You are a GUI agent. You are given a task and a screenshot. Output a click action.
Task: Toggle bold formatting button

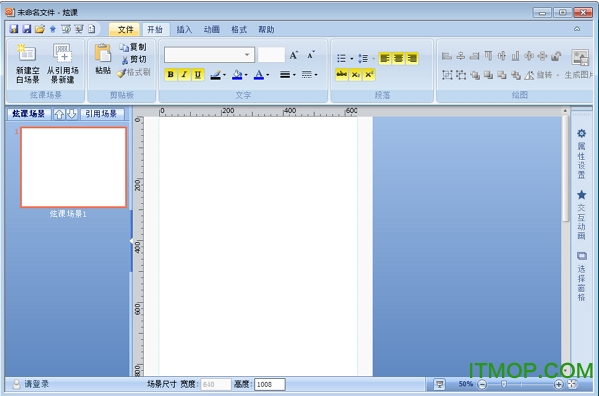[x=171, y=74]
